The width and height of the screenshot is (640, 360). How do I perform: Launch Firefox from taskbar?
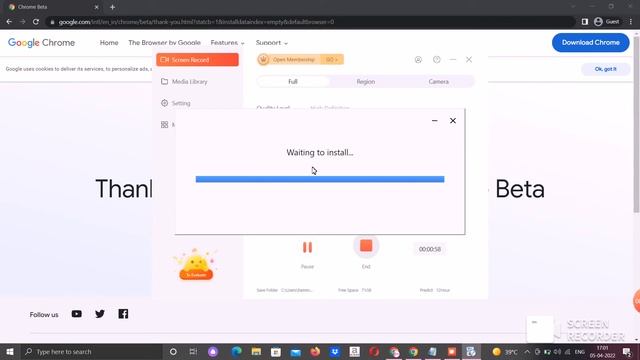(315, 351)
